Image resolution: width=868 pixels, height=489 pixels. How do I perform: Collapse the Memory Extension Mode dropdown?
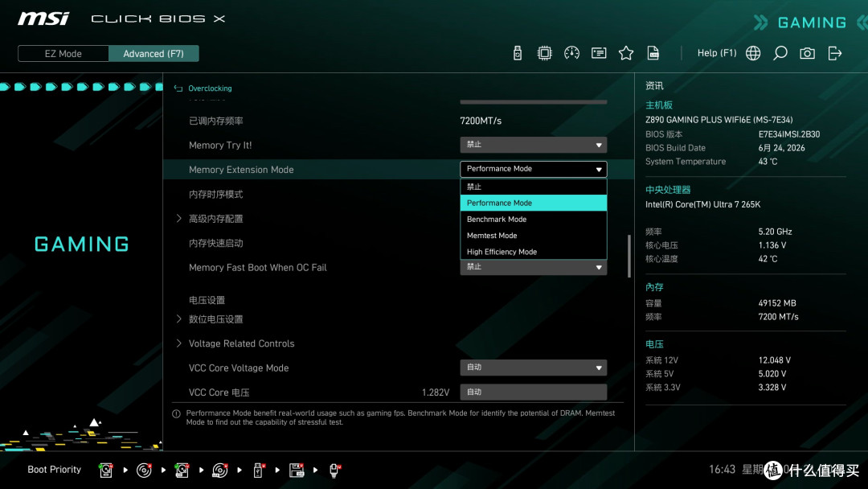(533, 169)
